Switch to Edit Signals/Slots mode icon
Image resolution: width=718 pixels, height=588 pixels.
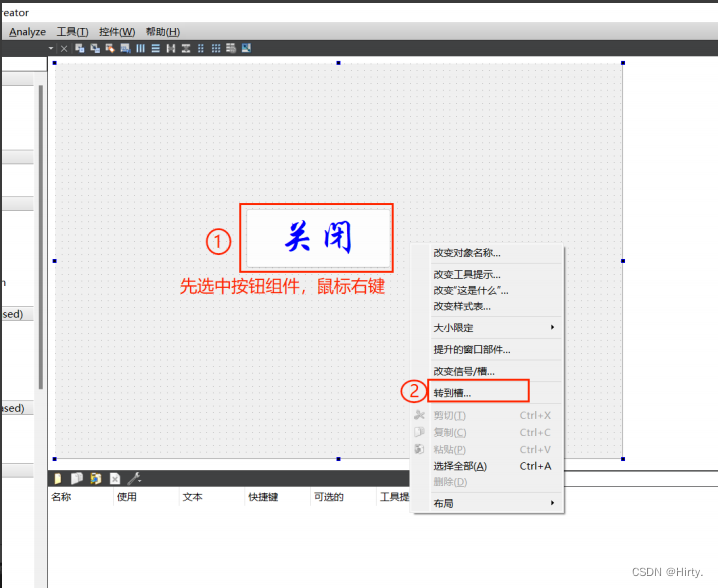click(95, 48)
